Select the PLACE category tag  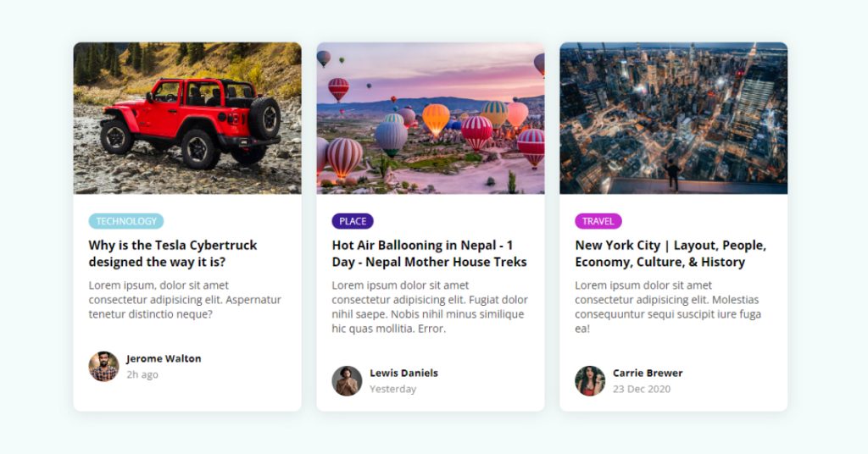[353, 221]
